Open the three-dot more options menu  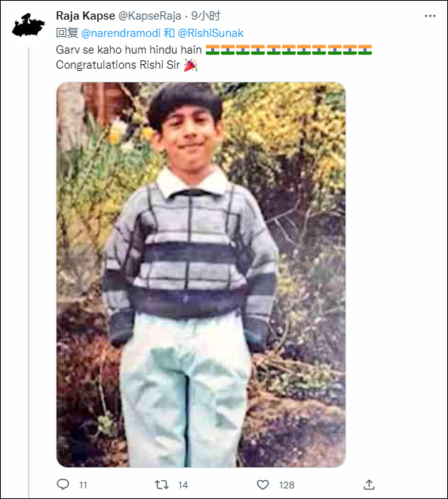(x=430, y=16)
